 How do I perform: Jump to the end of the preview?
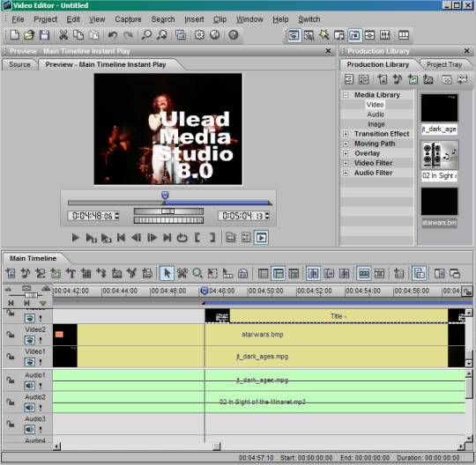167,237
